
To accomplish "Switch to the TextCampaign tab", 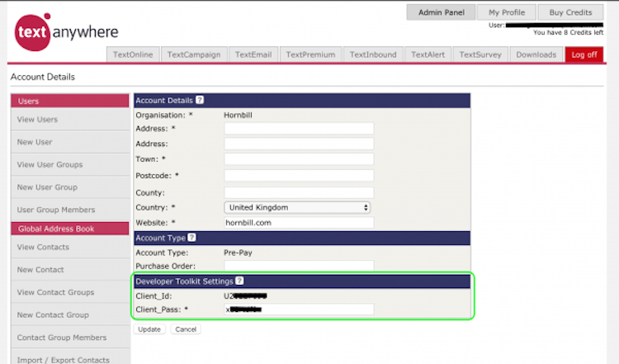I will [x=194, y=54].
